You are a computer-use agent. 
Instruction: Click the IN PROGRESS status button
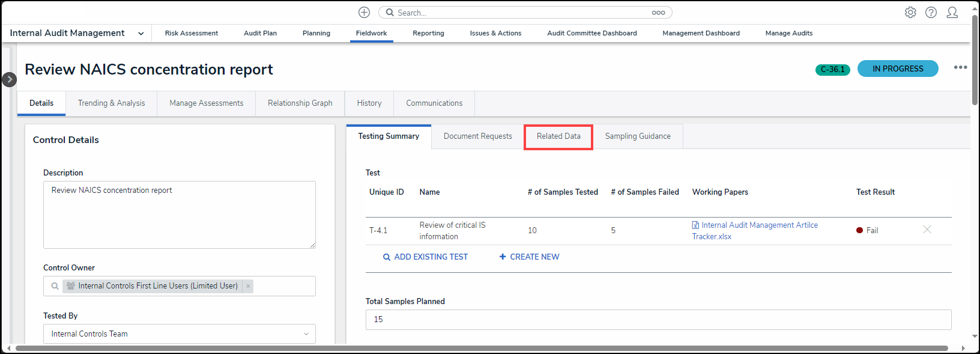897,69
